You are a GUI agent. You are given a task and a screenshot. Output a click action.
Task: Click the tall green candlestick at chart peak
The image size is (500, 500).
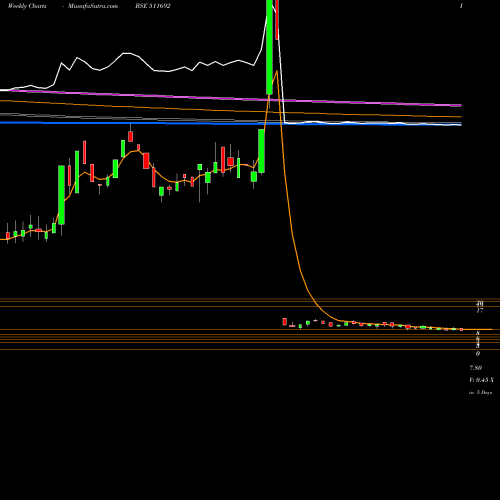[x=269, y=47]
